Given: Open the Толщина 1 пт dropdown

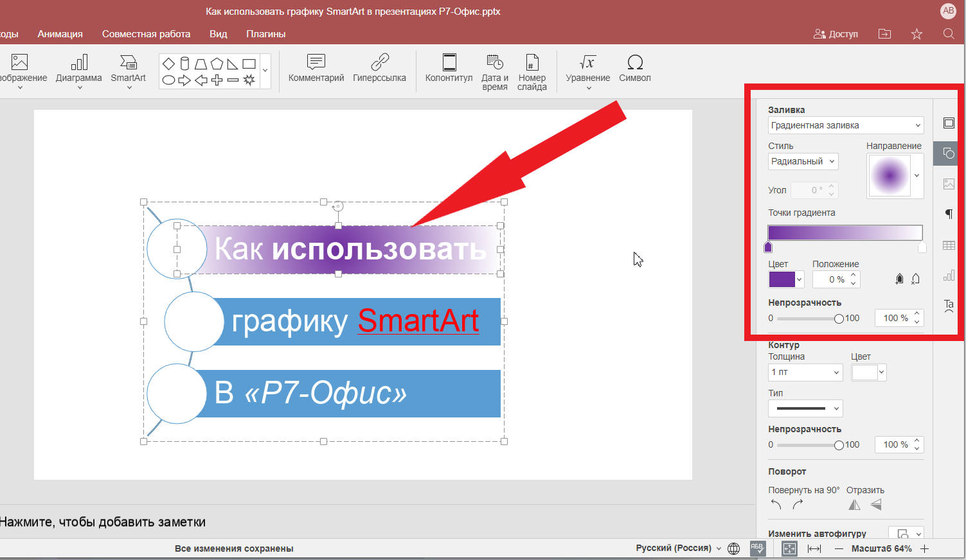Looking at the screenshot, I should 805,372.
